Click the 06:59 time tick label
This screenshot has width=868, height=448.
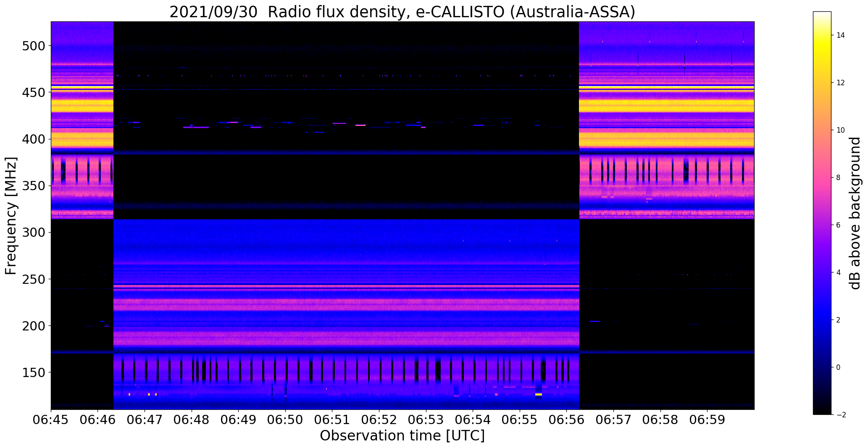707,420
